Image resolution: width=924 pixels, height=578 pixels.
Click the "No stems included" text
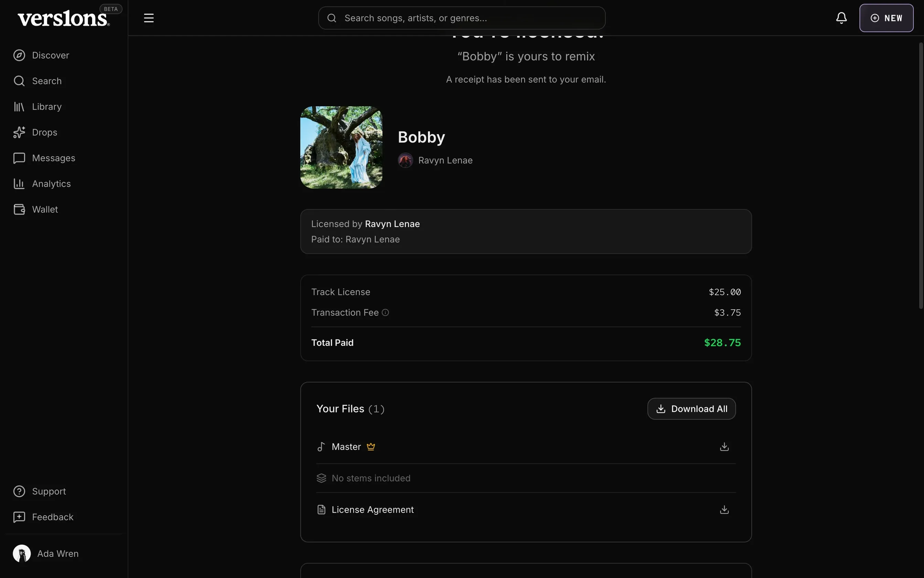coord(371,478)
